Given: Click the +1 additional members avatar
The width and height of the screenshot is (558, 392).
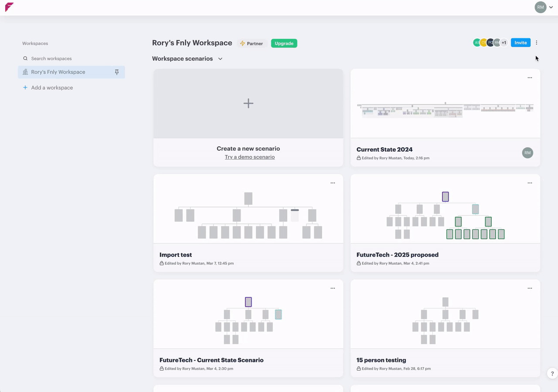Looking at the screenshot, I should pos(504,43).
